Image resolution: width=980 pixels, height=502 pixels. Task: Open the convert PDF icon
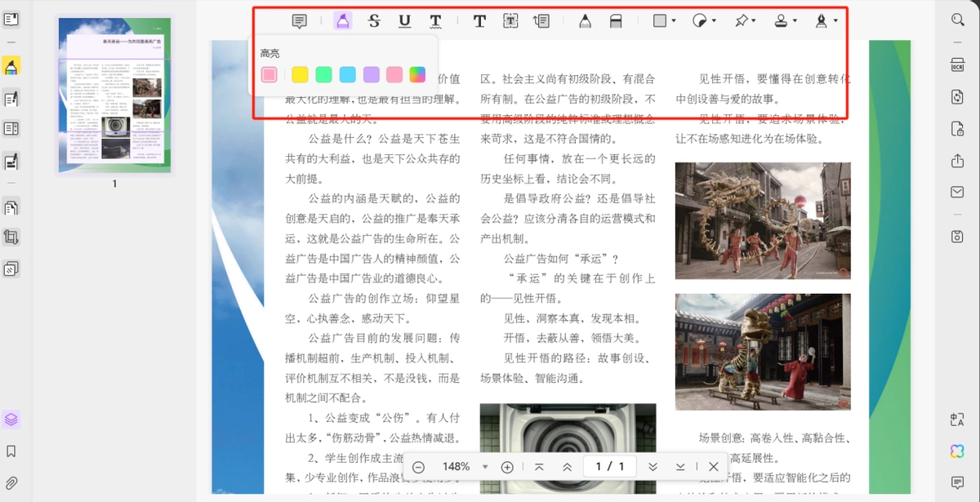click(x=958, y=97)
